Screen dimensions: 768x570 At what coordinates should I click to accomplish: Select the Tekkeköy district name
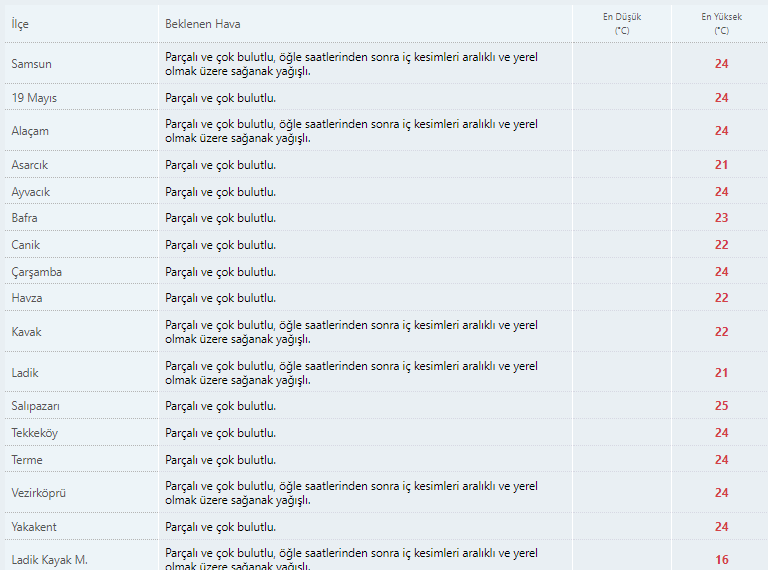[x=35, y=433]
